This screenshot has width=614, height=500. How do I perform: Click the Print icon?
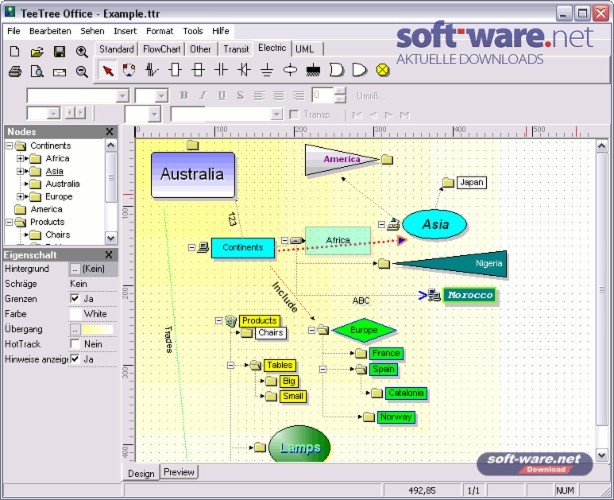[15, 72]
